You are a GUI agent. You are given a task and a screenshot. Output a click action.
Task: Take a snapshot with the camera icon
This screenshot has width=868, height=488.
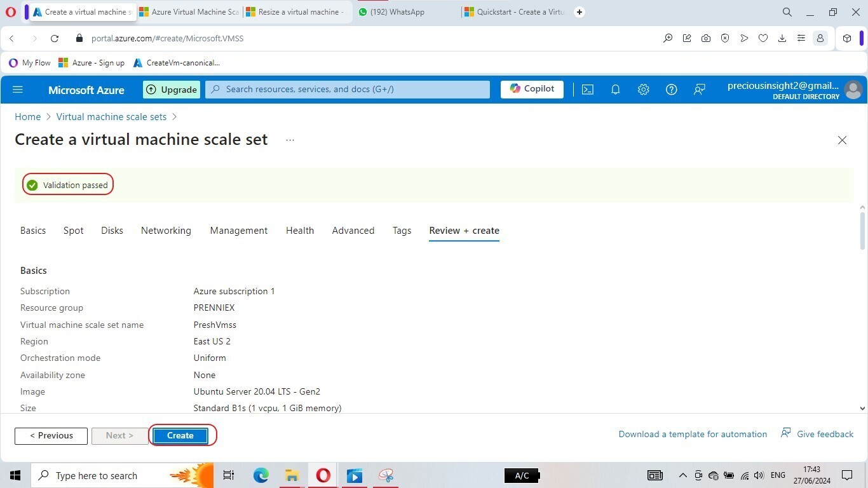(x=706, y=38)
